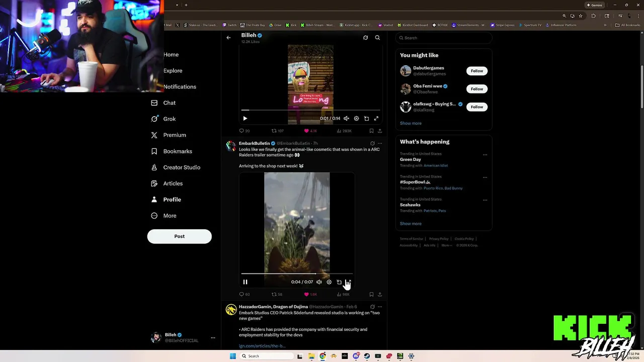Open the HazzadorGamin post's more options menu
The height and width of the screenshot is (362, 644).
[380, 307]
